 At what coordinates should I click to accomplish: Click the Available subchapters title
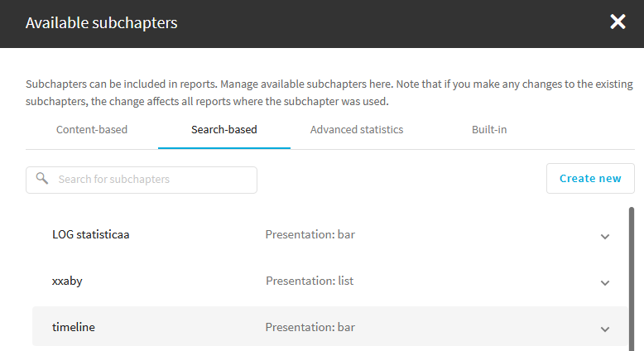(x=102, y=23)
